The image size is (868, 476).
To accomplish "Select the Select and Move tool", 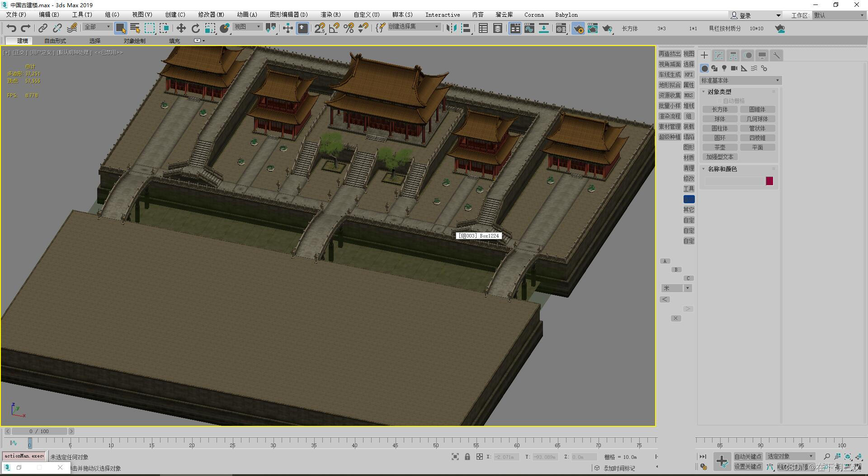I will pos(181,28).
